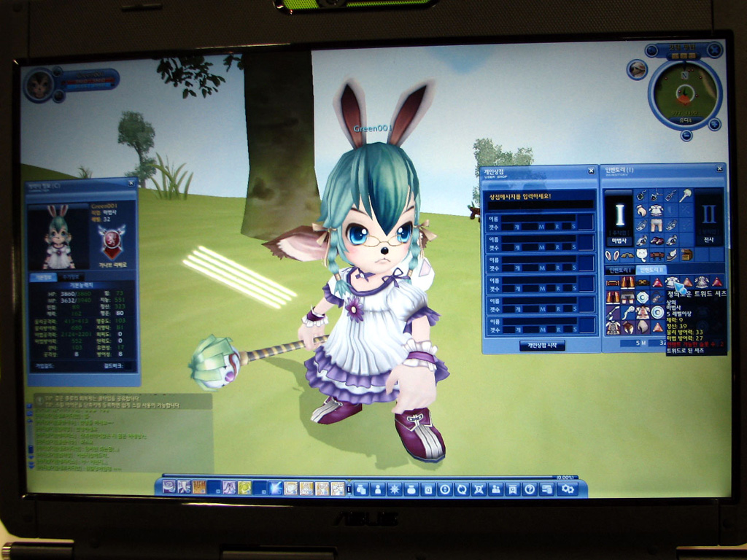Viewport: 747px width, 560px height.
Task: Activate the orange grid skill slot
Action: [x=200, y=487]
